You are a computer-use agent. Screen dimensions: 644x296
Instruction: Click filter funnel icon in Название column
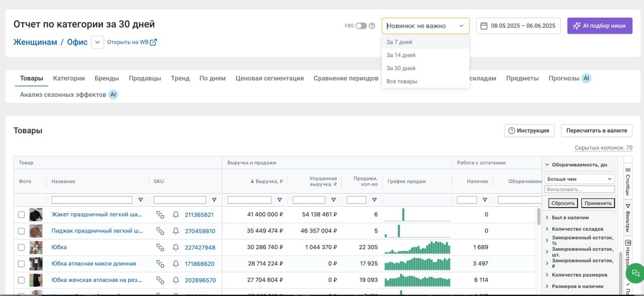141,200
